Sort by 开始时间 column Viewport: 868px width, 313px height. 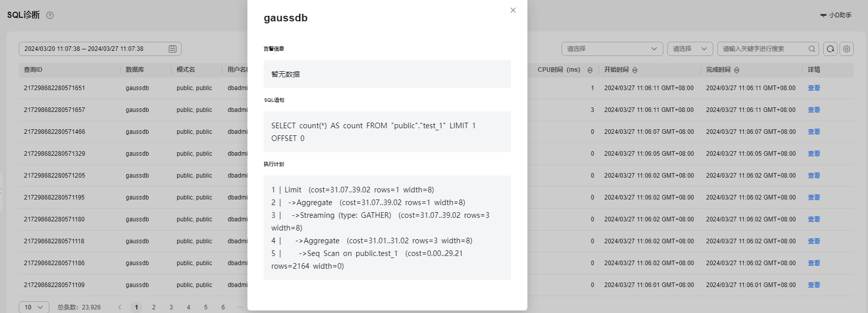pyautogui.click(x=635, y=70)
